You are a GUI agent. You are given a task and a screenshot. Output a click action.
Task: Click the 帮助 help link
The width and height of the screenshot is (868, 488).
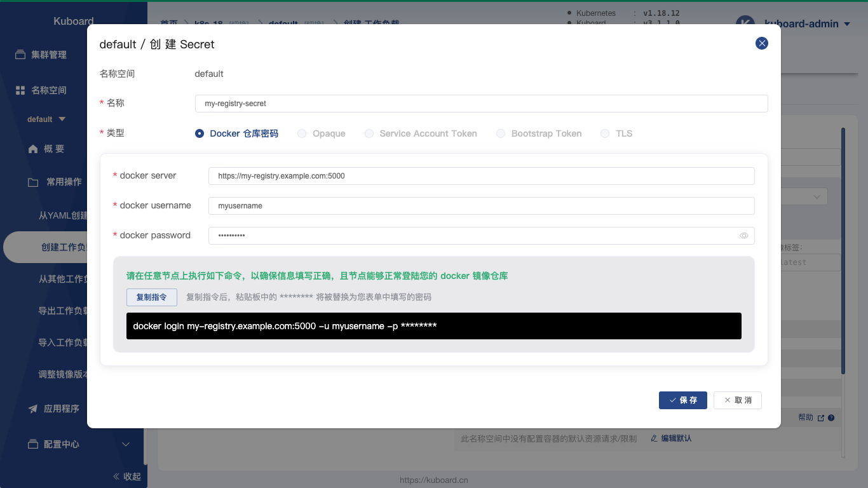806,417
